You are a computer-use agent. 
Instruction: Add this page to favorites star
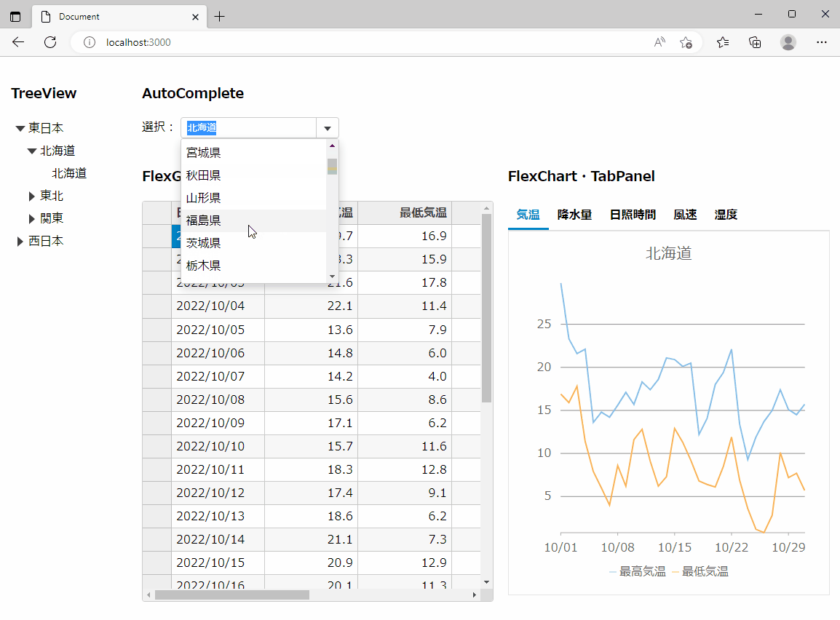pos(686,42)
